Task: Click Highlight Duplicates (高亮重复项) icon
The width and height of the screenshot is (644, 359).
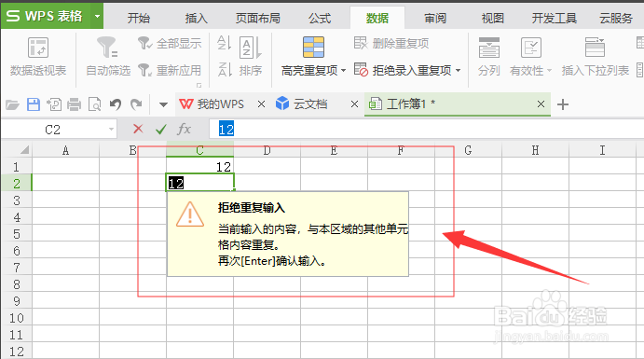Action: [313, 47]
